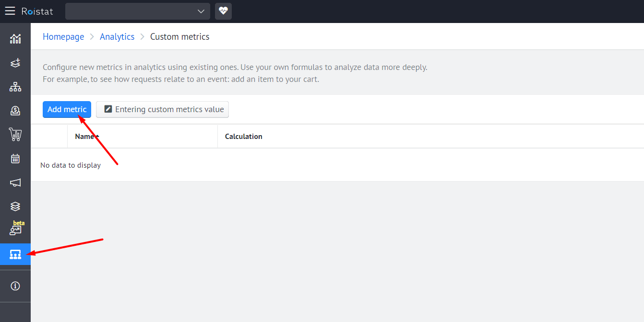The width and height of the screenshot is (644, 322).
Task: Open the funnel icon in the sidebar
Action: pos(15,62)
